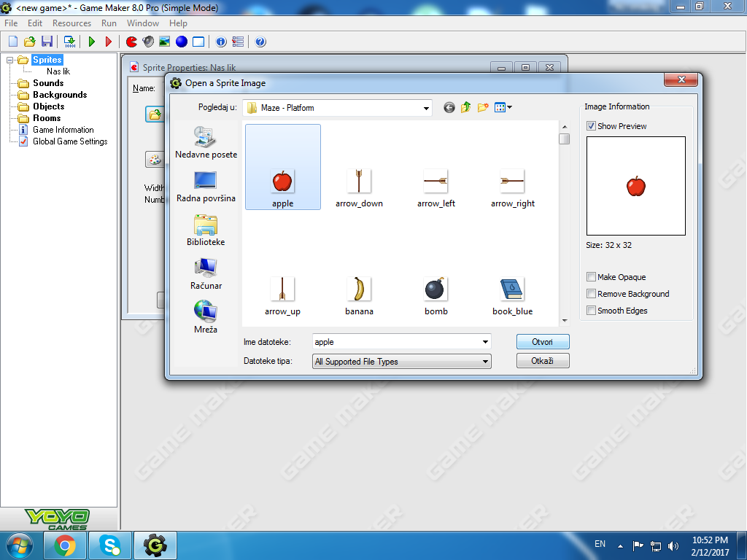Enable the Make Opaque checkbox

point(591,277)
